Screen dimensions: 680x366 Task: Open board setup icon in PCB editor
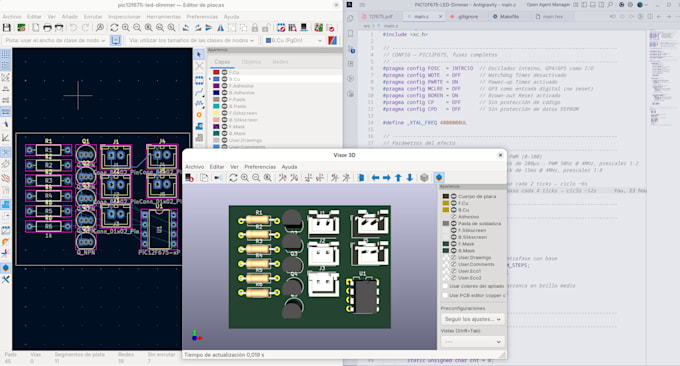[21, 28]
